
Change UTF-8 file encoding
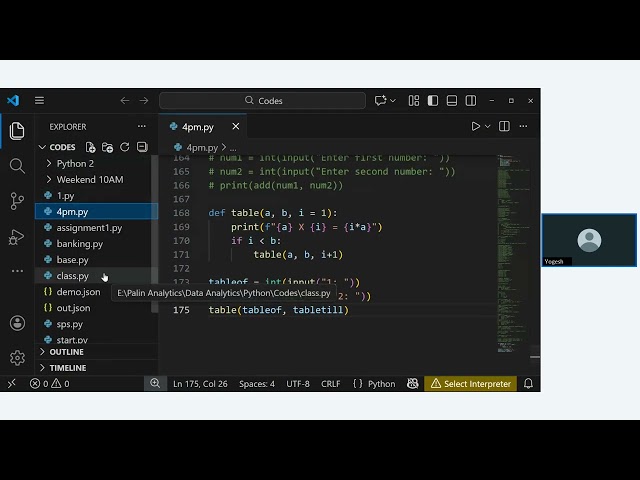coord(298,384)
